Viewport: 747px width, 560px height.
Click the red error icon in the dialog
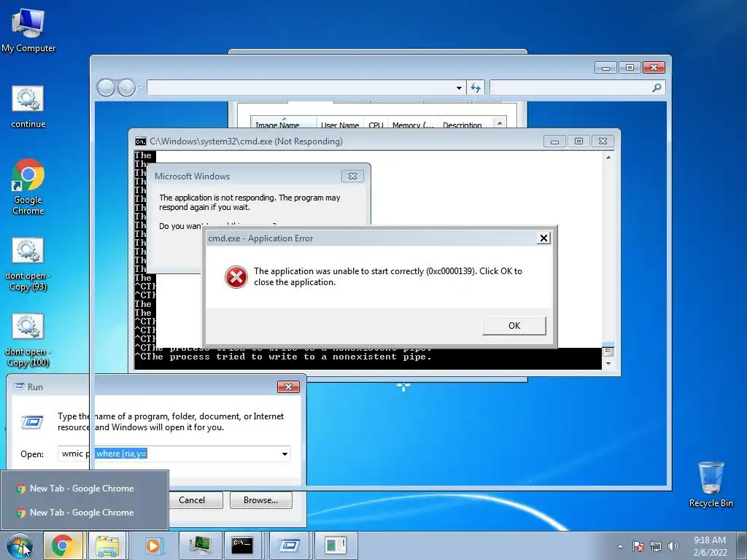tap(236, 277)
